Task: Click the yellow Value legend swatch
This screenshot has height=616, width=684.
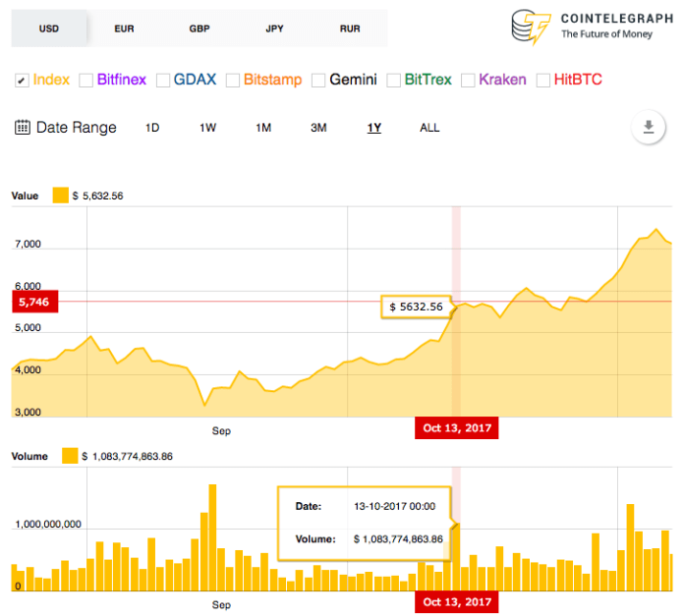Action: click(60, 196)
